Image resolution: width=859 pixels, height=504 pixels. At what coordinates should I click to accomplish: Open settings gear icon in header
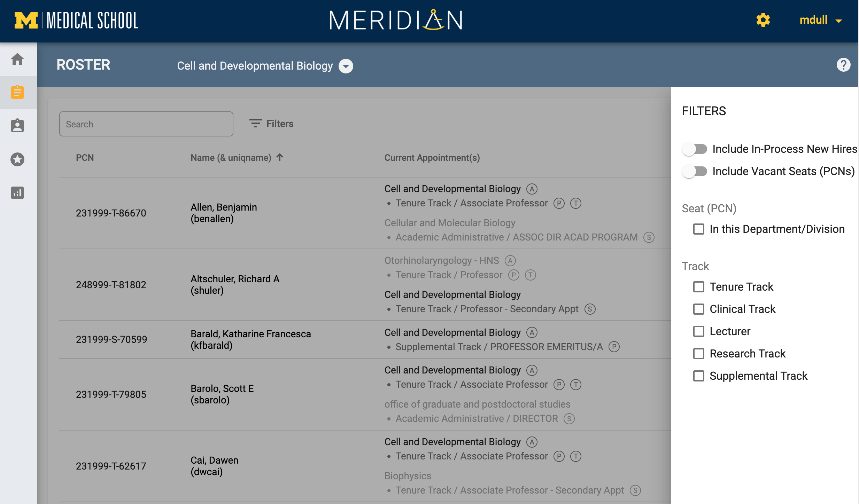[x=763, y=20]
